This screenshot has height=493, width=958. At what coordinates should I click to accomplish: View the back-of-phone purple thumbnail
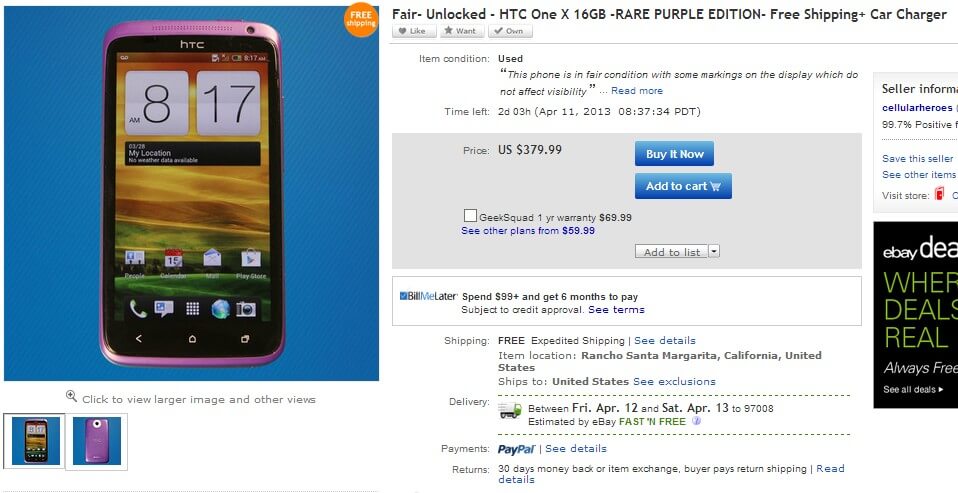tap(98, 440)
